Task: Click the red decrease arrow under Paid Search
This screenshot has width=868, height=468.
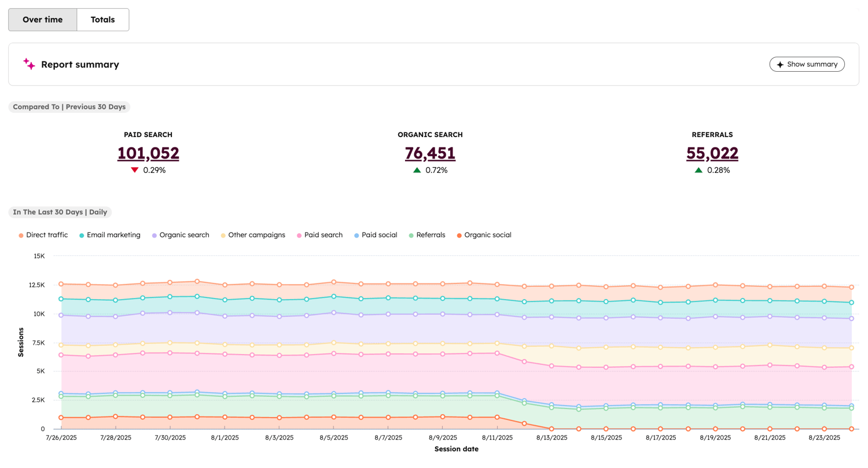Action: point(135,170)
